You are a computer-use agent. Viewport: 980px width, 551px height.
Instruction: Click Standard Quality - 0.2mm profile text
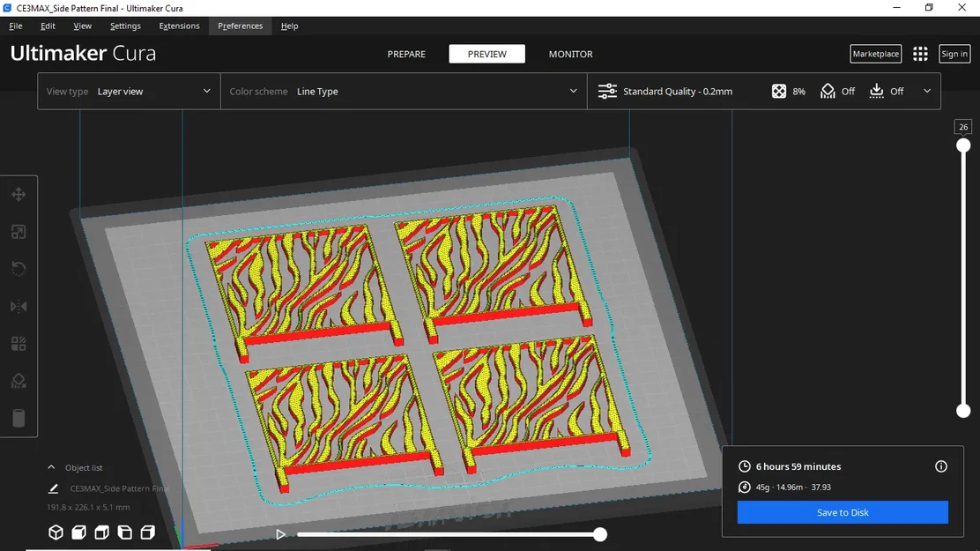point(678,92)
